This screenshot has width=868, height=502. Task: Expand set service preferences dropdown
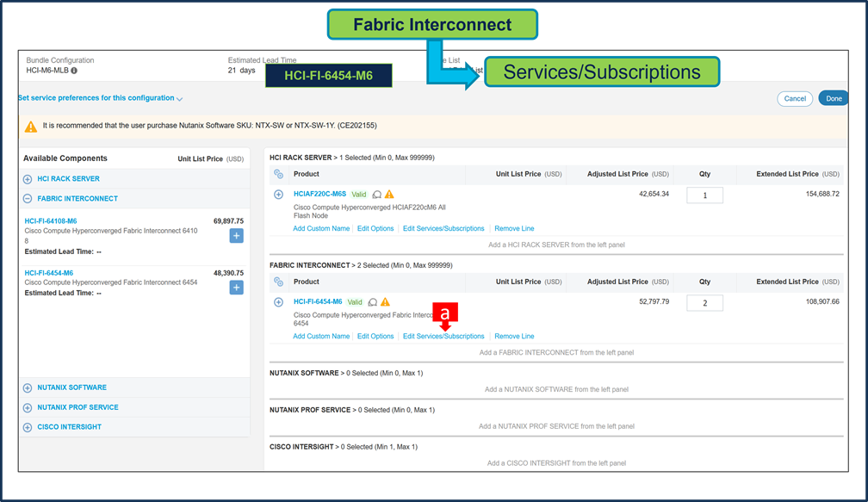coord(100,98)
